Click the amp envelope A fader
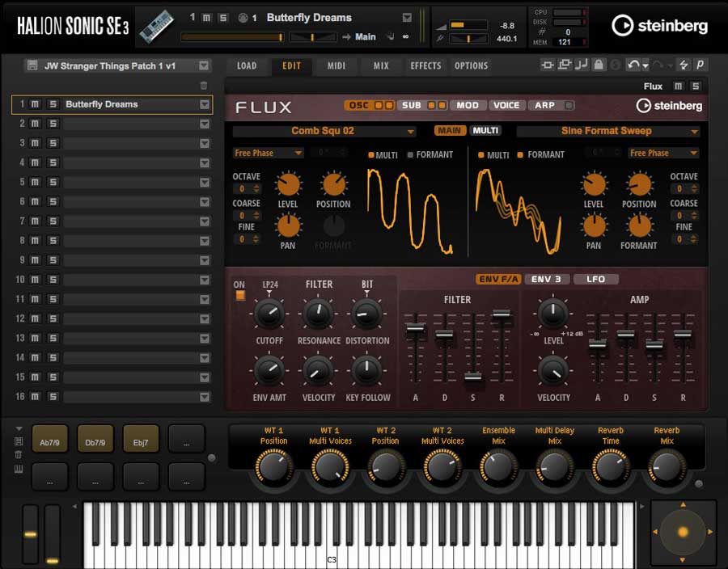This screenshot has width=728, height=569. tap(598, 344)
